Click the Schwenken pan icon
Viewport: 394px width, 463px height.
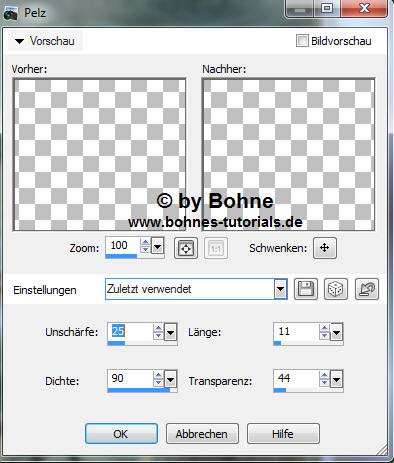point(325,248)
